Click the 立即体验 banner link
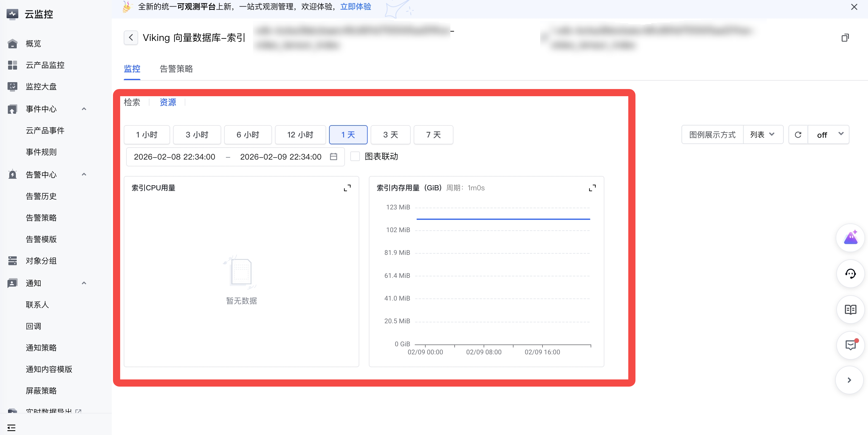The width and height of the screenshot is (868, 435). [355, 6]
